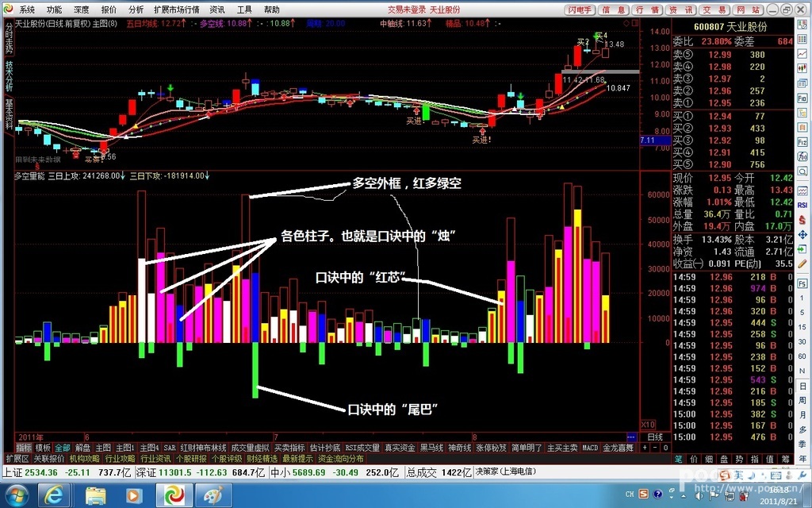Click the green arrow exit icon
This screenshot has height=508, width=812.
802,250
